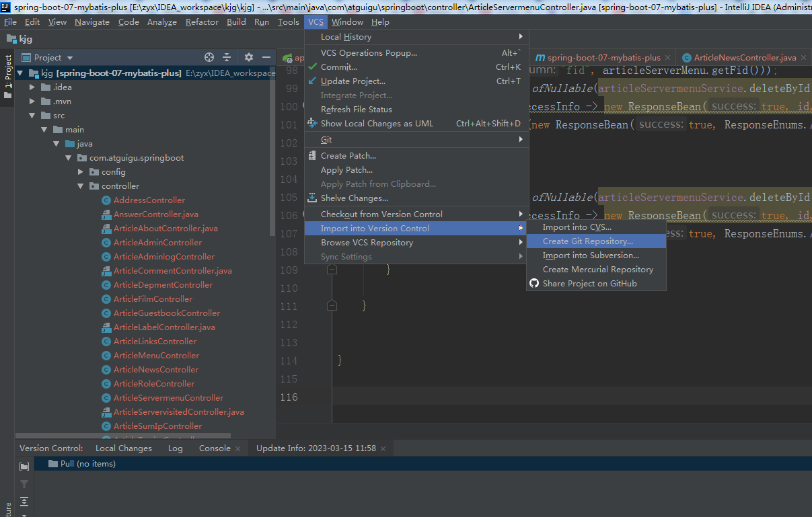Collapse the kjg root project node
Image resolution: width=812 pixels, height=517 pixels.
click(x=20, y=73)
